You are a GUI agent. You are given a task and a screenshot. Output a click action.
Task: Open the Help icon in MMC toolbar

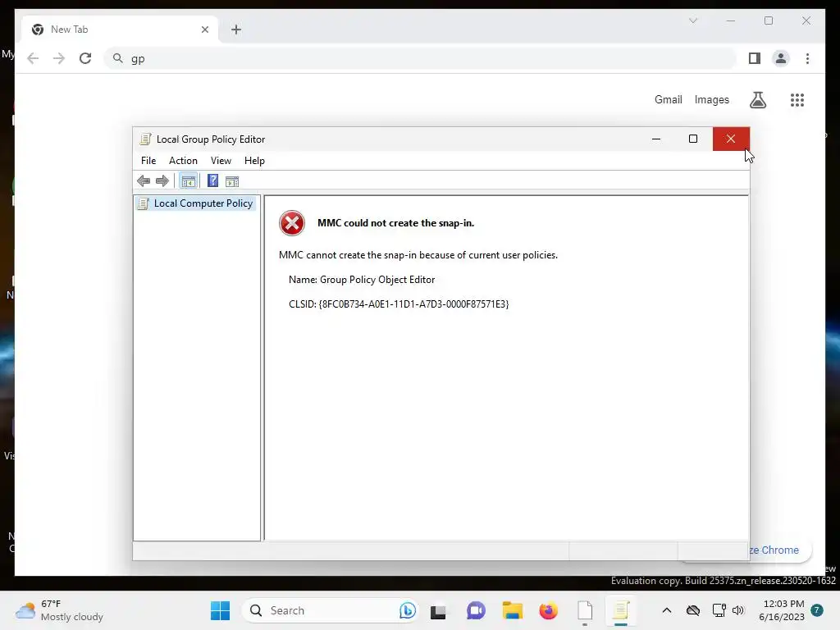[x=212, y=181]
